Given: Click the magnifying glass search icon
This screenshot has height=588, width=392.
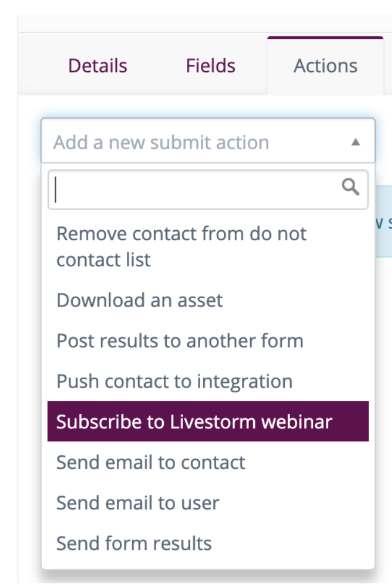Looking at the screenshot, I should (x=350, y=187).
